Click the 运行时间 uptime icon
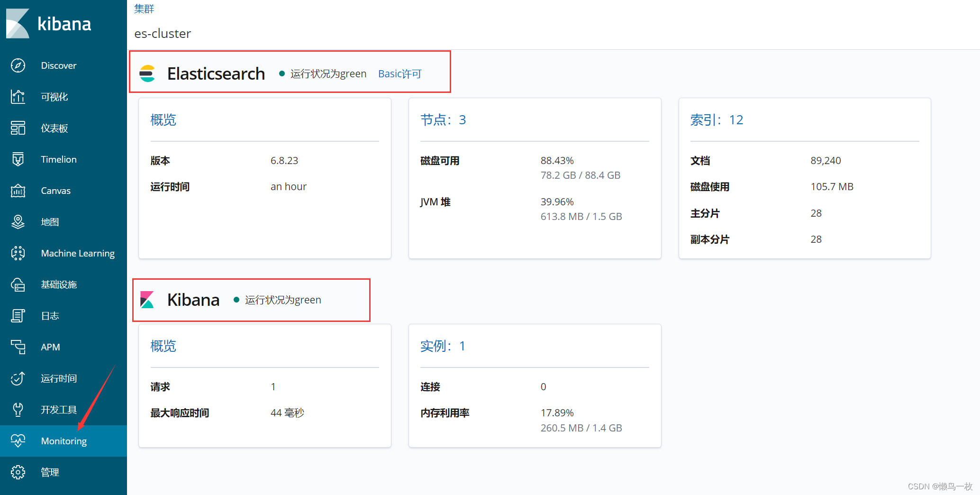980x495 pixels. (18, 378)
